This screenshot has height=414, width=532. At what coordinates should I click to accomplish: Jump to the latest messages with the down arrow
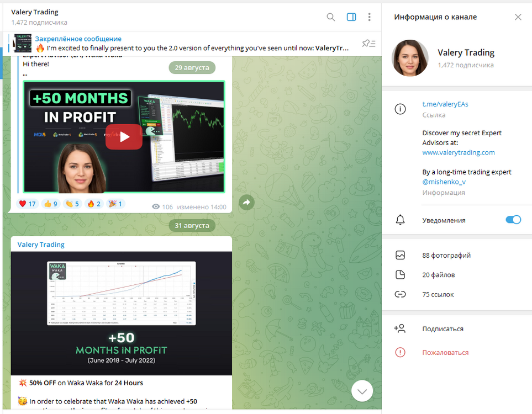pos(362,391)
